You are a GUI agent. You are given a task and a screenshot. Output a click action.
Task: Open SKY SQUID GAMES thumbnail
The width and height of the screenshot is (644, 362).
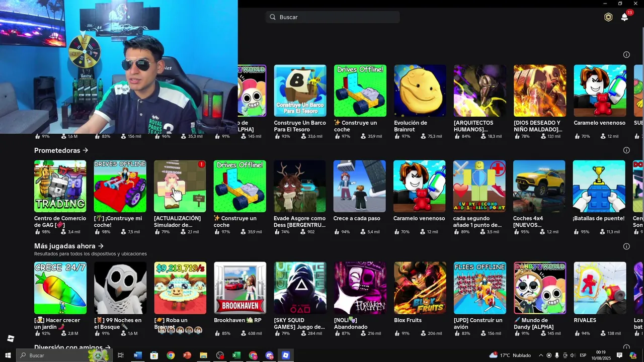[300, 288]
